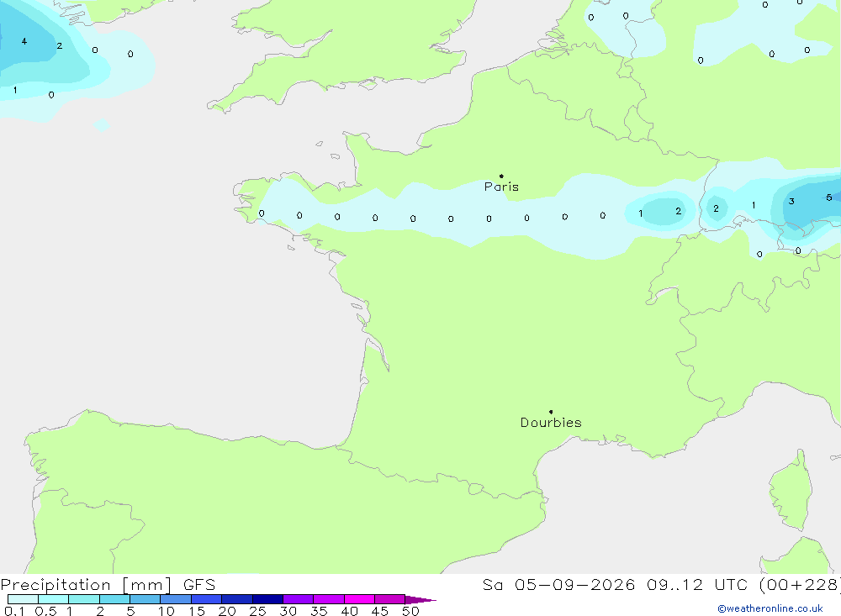Click the Dourbies location dot
The width and height of the screenshot is (841, 616).
tap(551, 412)
